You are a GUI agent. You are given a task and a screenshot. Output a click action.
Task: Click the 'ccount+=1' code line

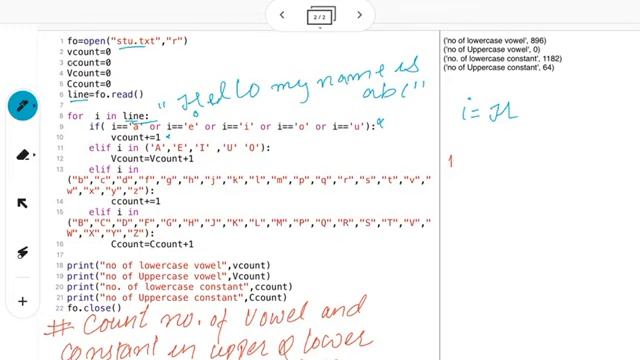[x=136, y=201]
